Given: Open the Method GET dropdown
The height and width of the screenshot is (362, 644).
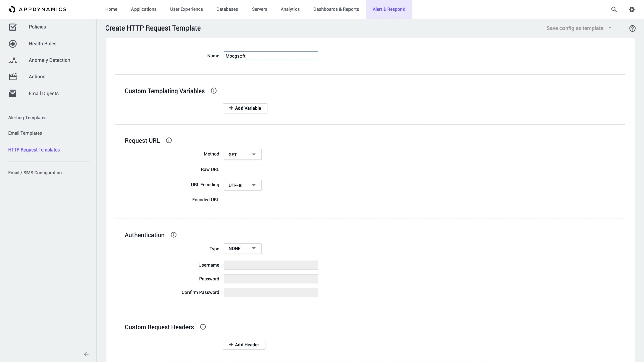Looking at the screenshot, I should tap(243, 155).
